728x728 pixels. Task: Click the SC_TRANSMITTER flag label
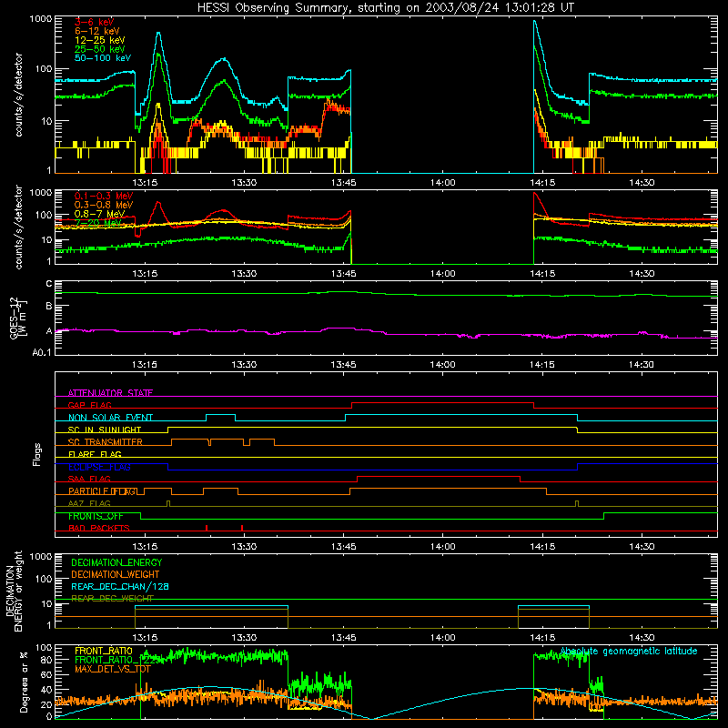pyautogui.click(x=106, y=442)
